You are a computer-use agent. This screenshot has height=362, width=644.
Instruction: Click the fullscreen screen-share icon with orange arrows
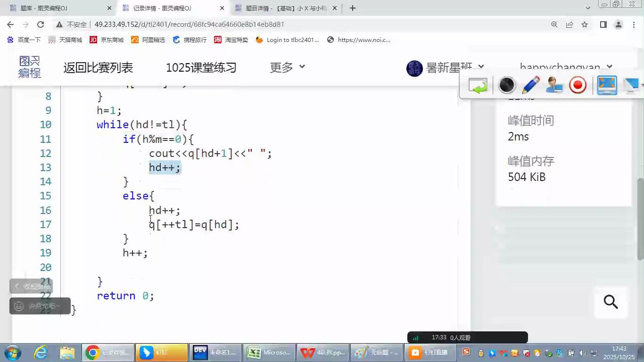coord(607,85)
